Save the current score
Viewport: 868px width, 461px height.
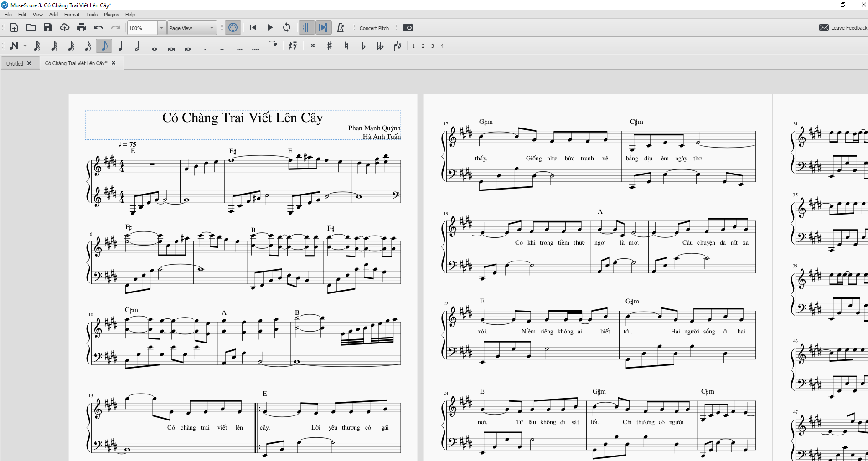[x=48, y=28]
